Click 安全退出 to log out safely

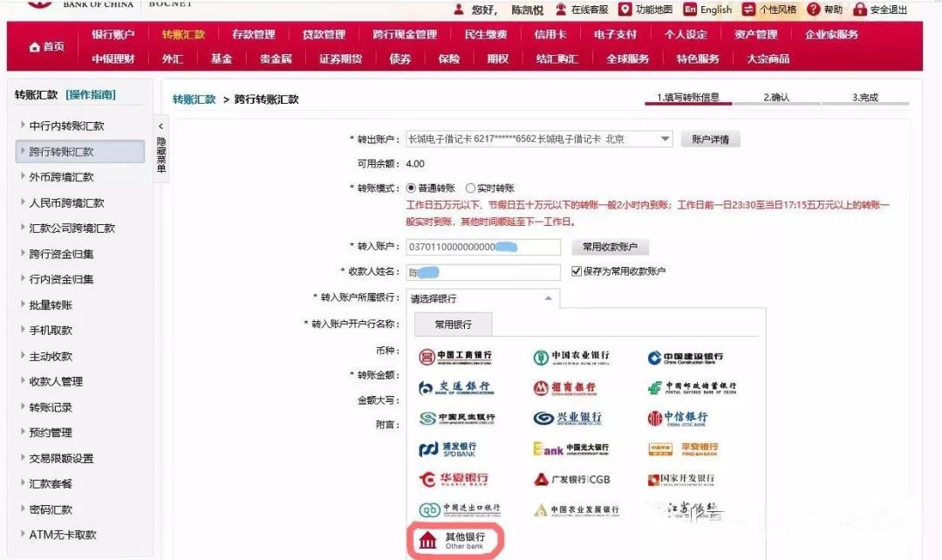[881, 10]
